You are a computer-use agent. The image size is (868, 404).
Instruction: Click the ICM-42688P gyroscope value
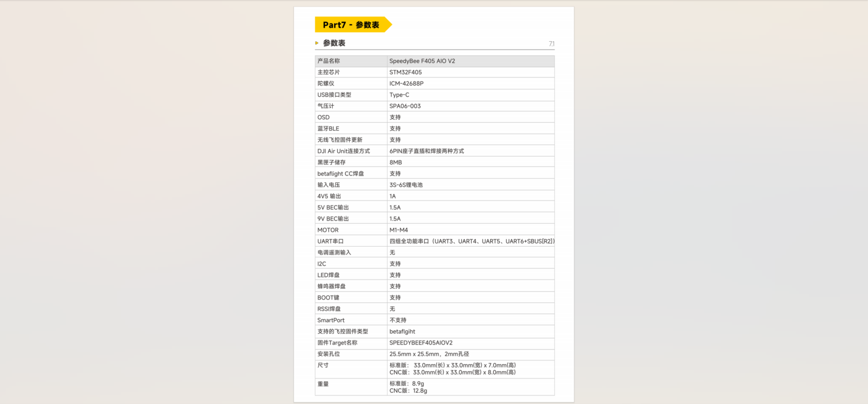(406, 84)
